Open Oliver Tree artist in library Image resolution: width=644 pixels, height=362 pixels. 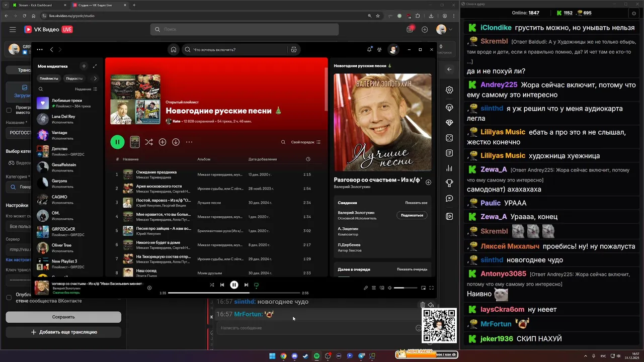(67, 248)
